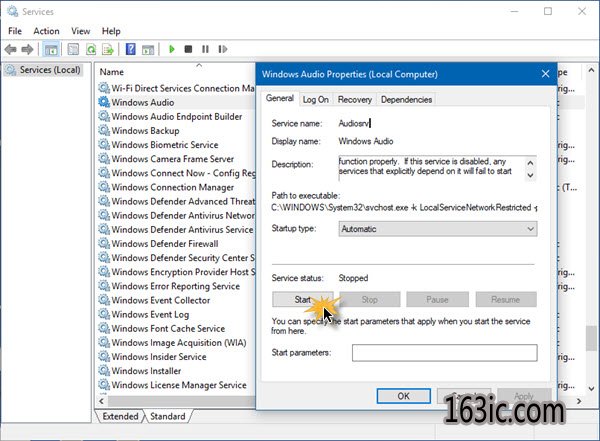Open the Action menu
Image resolution: width=600 pixels, height=441 pixels.
point(46,31)
